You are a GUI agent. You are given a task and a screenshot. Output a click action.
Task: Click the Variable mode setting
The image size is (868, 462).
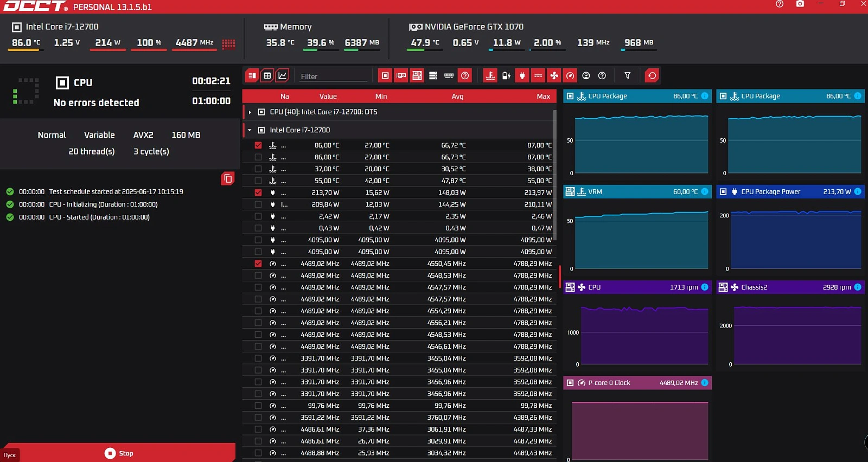pyautogui.click(x=99, y=135)
